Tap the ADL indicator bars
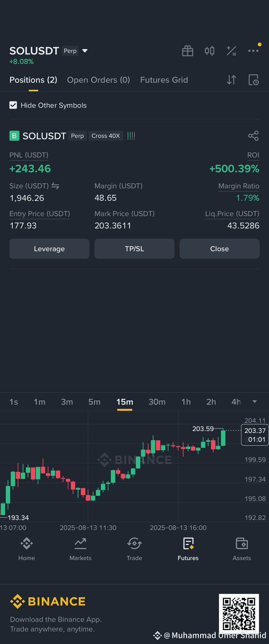 click(x=131, y=136)
